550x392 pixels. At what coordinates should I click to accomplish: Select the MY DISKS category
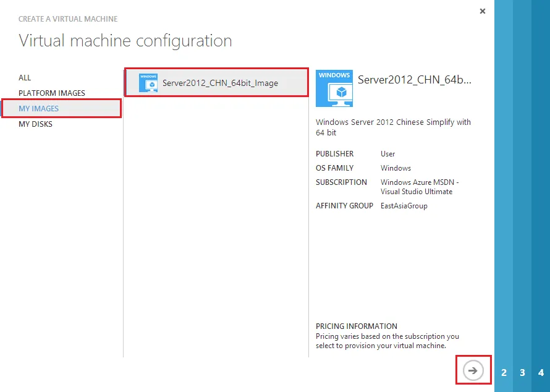(35, 124)
